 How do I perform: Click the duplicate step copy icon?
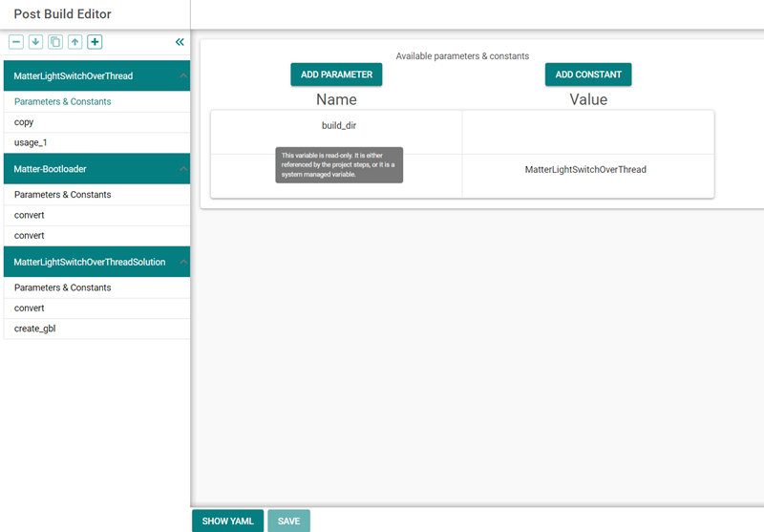55,42
